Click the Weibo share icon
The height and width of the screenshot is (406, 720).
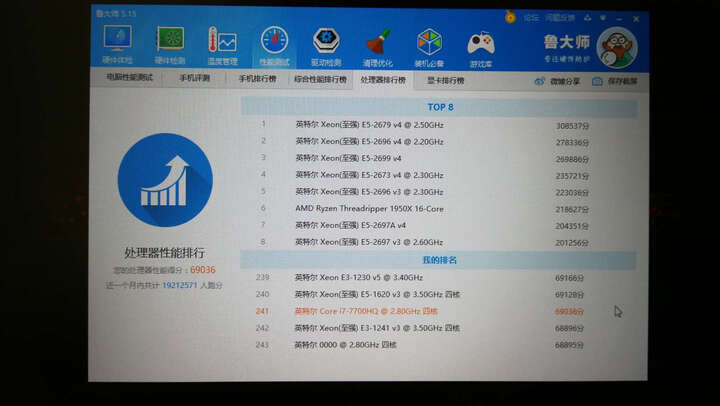click(x=540, y=81)
